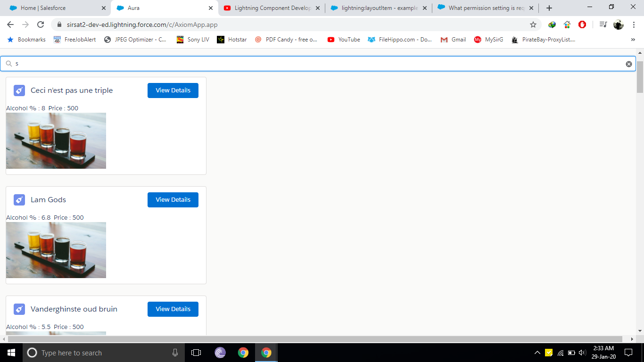Click the down arrow of the vertical scrollbar
This screenshot has height=362, width=644.
click(x=640, y=331)
